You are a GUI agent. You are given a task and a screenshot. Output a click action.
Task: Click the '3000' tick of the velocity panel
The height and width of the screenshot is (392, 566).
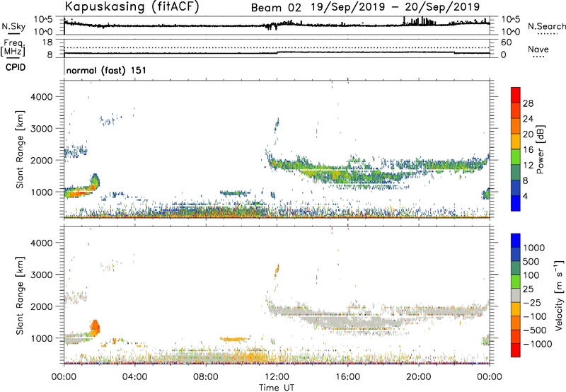point(42,275)
